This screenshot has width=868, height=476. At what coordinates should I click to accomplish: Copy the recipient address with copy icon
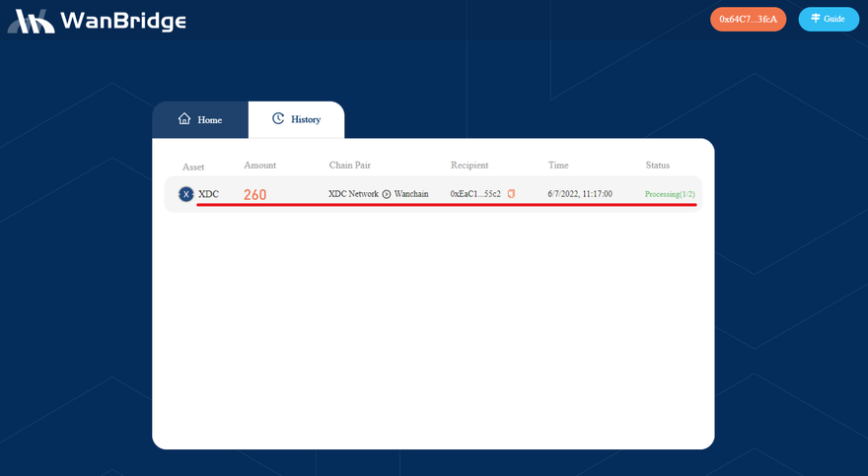click(x=511, y=194)
